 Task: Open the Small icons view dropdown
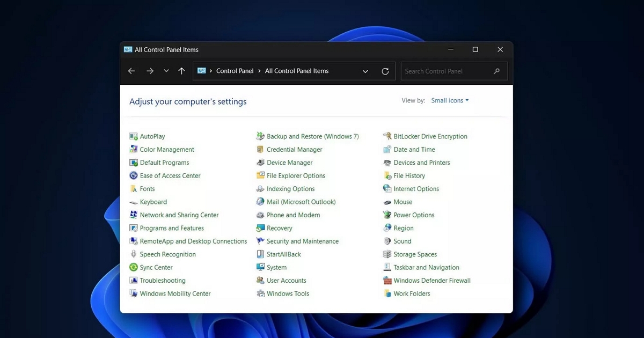click(x=450, y=100)
